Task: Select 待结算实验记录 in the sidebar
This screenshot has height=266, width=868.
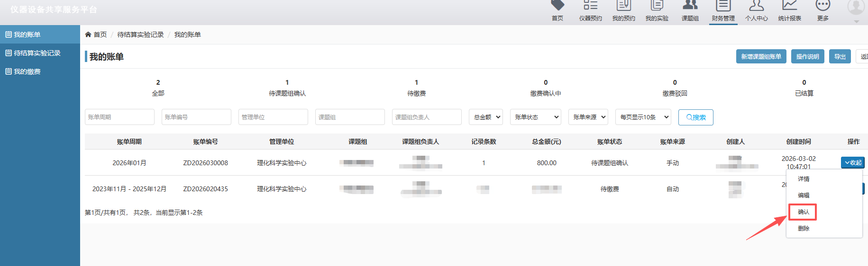Action: pos(37,53)
